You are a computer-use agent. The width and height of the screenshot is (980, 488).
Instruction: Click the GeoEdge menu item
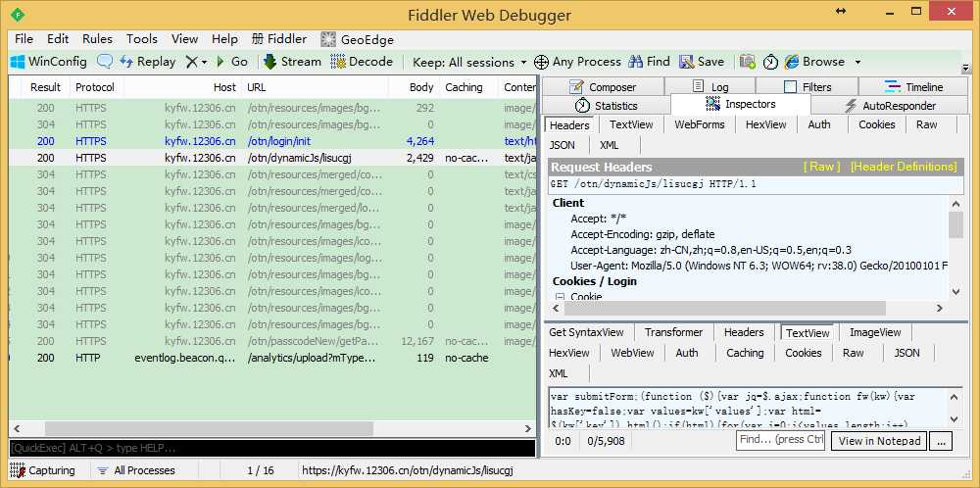point(357,39)
